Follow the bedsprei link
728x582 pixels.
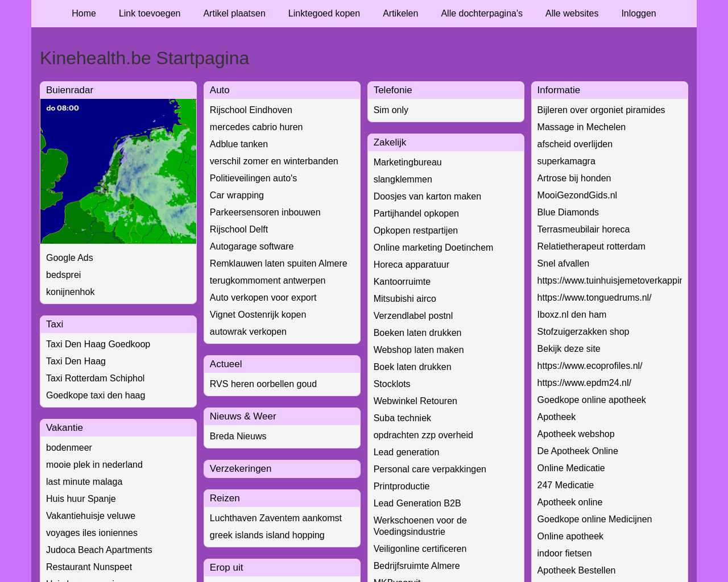pyautogui.click(x=64, y=275)
